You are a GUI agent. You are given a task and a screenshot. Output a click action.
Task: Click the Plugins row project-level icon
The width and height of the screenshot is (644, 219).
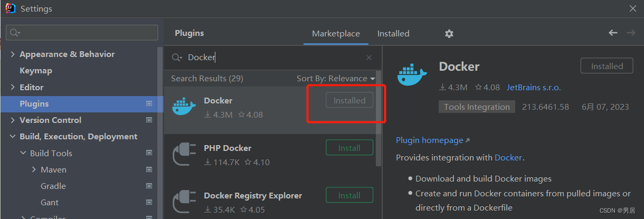click(149, 104)
